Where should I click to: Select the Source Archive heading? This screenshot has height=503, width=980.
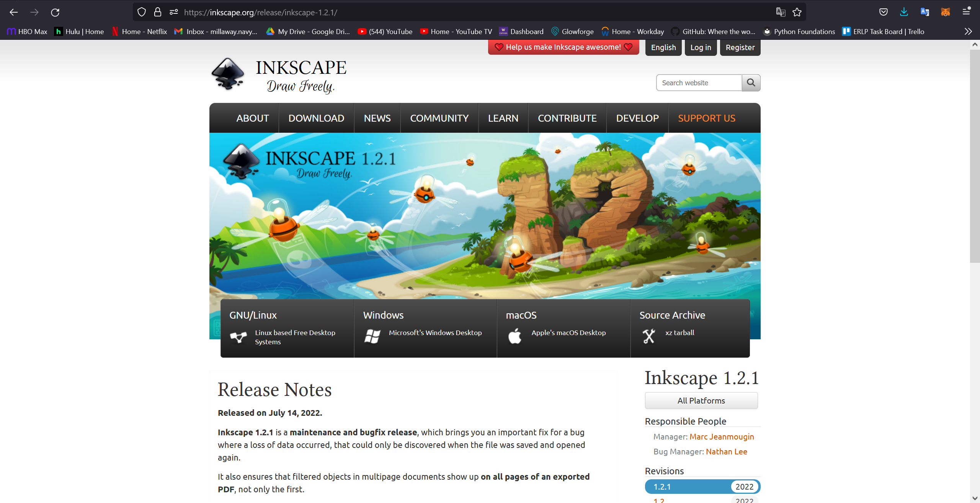coord(672,315)
